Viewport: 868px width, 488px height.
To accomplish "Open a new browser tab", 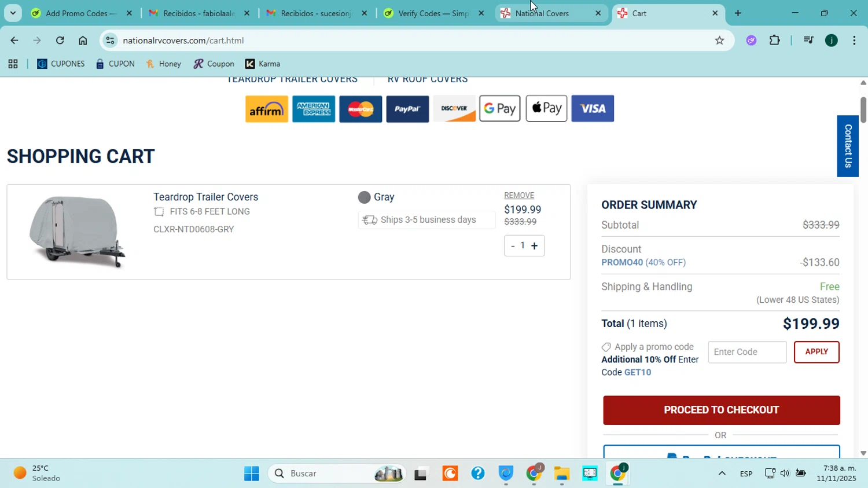I will (x=738, y=13).
